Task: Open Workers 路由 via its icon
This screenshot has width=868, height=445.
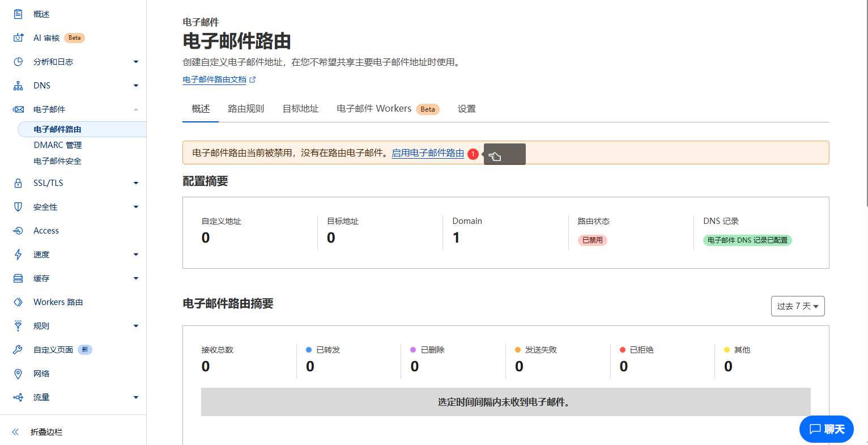Action: pyautogui.click(x=17, y=302)
